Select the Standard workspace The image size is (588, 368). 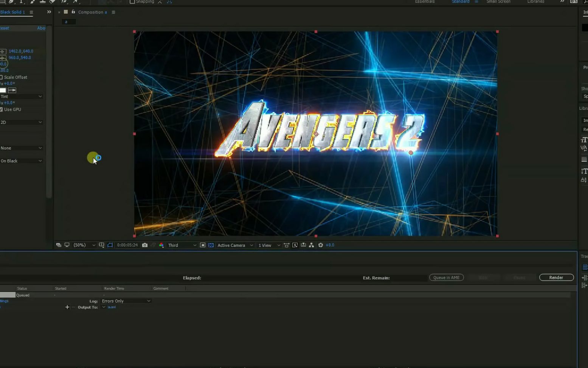460,2
